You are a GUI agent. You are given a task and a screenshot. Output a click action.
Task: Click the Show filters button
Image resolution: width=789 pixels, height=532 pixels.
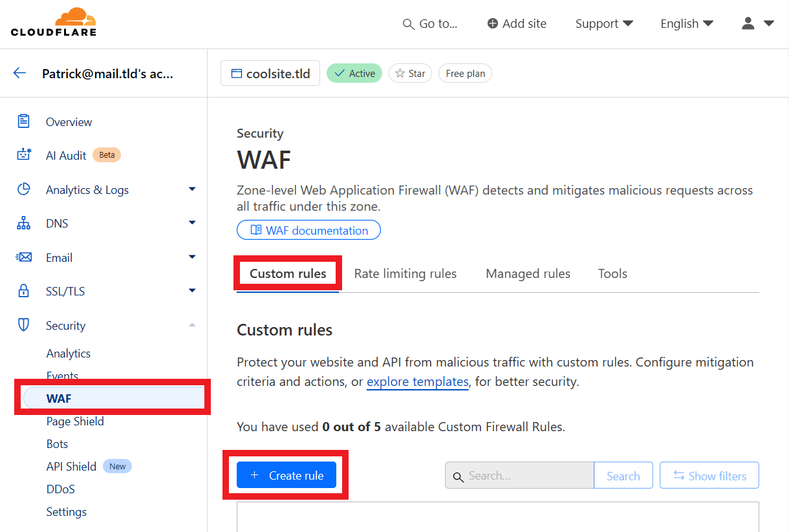[709, 476]
